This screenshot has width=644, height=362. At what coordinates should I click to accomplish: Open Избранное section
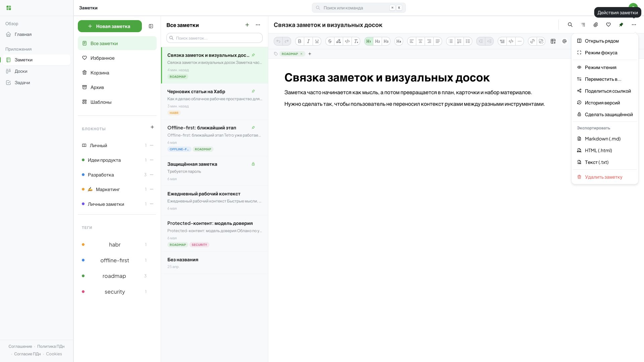click(x=117, y=58)
